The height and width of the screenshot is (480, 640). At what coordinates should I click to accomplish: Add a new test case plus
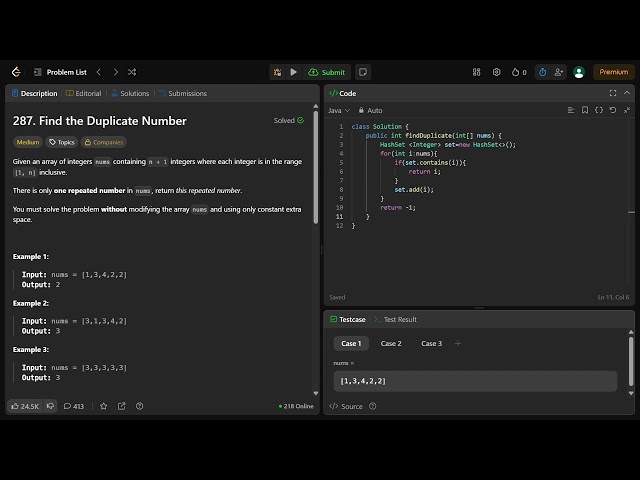(x=458, y=344)
